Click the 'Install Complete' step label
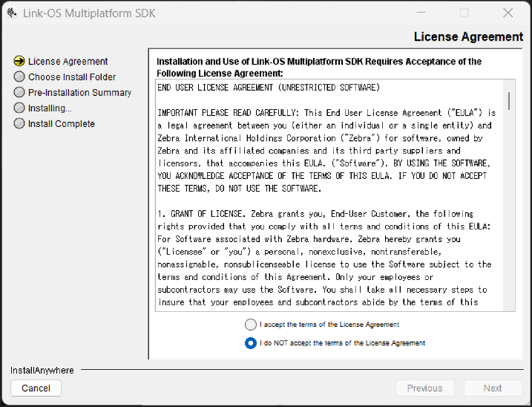This screenshot has height=407, width=532. (x=62, y=124)
